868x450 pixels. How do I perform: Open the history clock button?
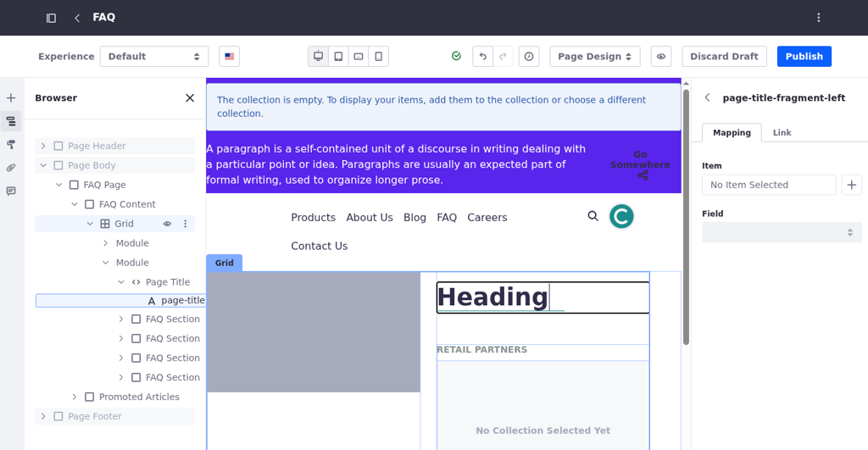coord(529,57)
